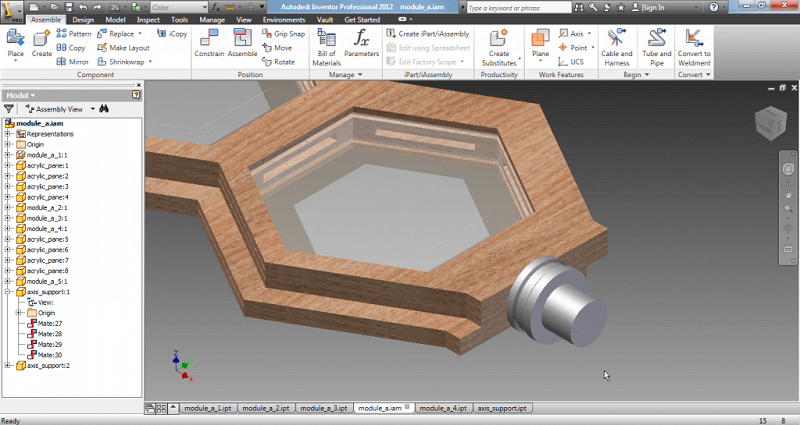This screenshot has width=800, height=425.
Task: Click the navigation bar steering wheel
Action: (x=788, y=170)
